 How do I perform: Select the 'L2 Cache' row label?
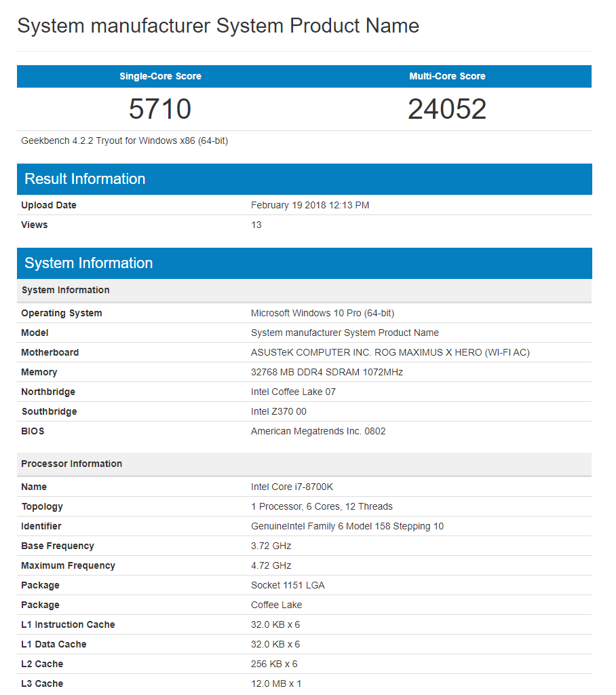42,664
